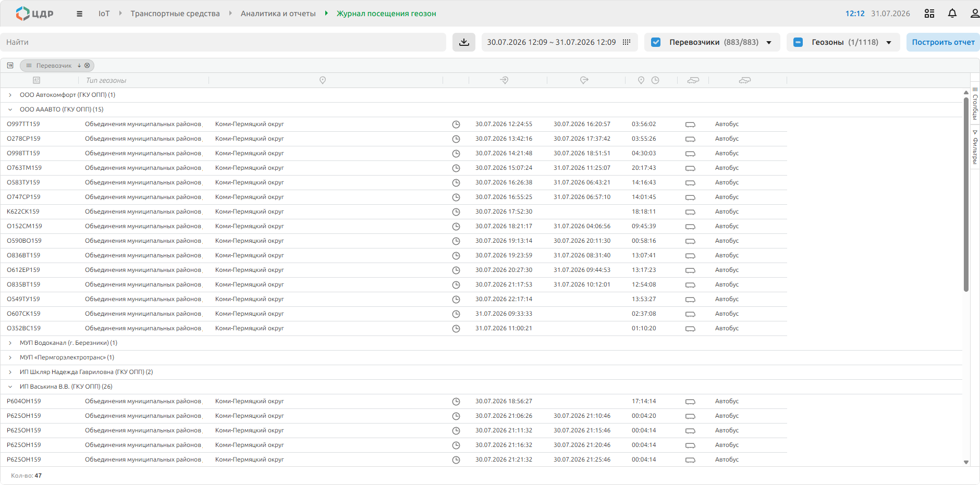Click Объединения муниципальных районов in row О836ВТ159
980x485 pixels.
143,255
